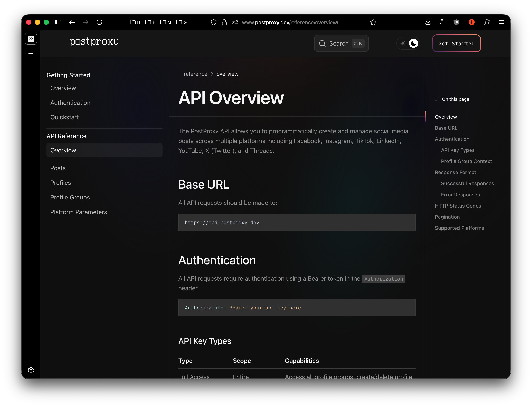The height and width of the screenshot is (407, 532).
Task: Open the extensions puzzle icon
Action: click(442, 22)
